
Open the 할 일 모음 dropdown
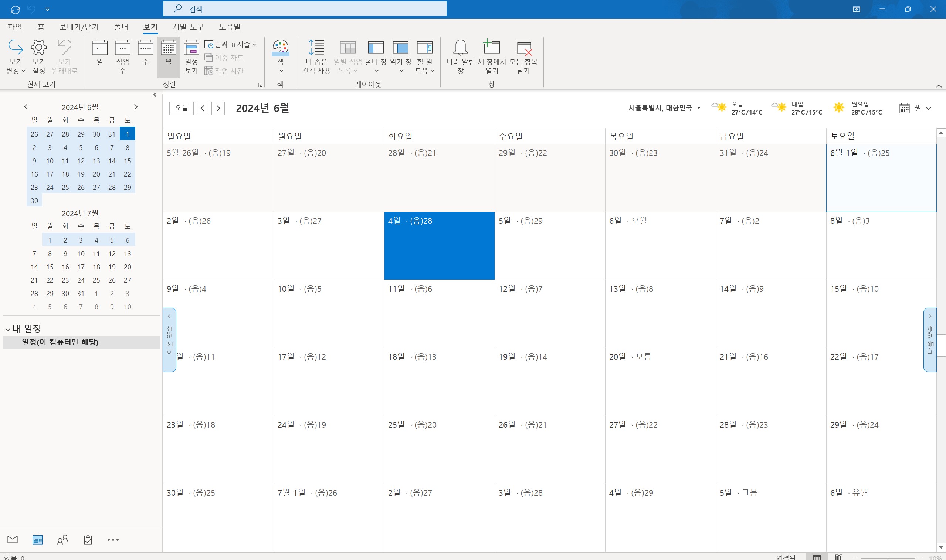point(424,57)
